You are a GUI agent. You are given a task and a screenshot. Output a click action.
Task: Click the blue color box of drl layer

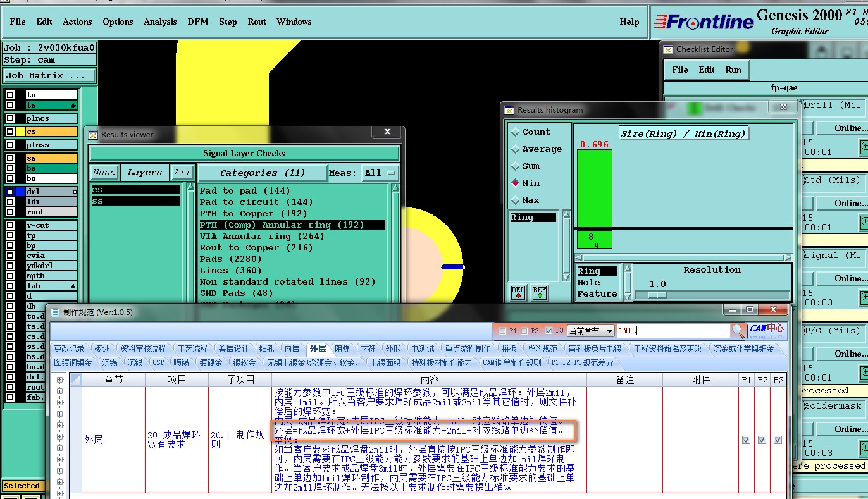click(20, 192)
